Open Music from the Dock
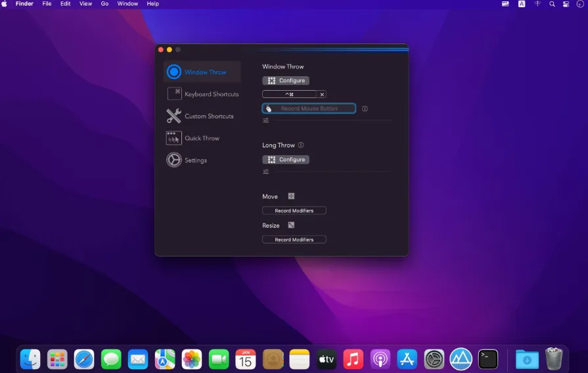 (x=353, y=359)
